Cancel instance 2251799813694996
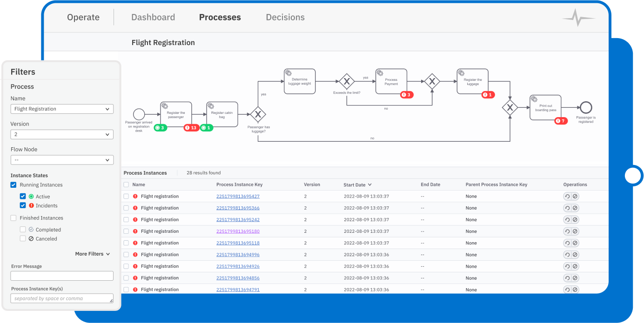 [575, 255]
